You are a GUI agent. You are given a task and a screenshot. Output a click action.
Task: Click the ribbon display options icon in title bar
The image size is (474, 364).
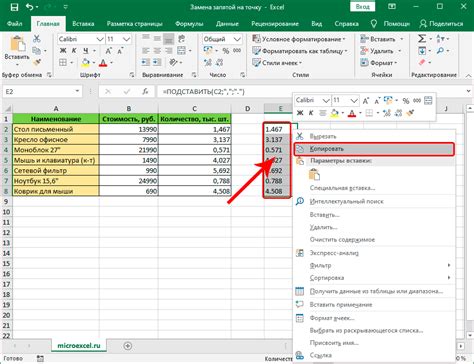[x=392, y=7]
